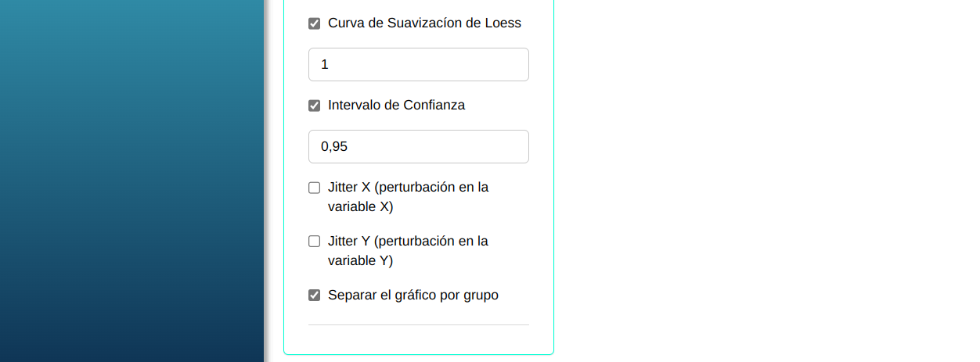Click the word 'Confianza' in the label
980x362 pixels.
(434, 106)
